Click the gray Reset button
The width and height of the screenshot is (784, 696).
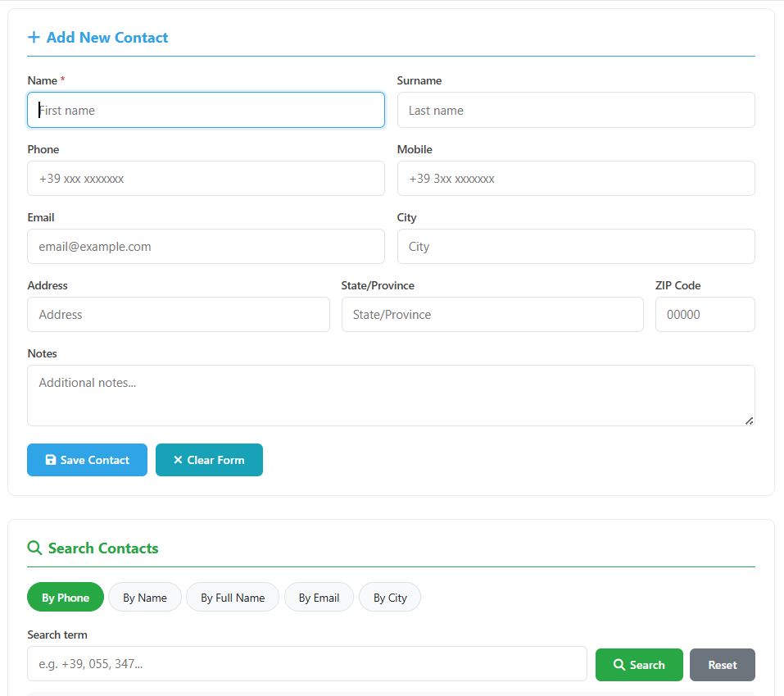[722, 664]
